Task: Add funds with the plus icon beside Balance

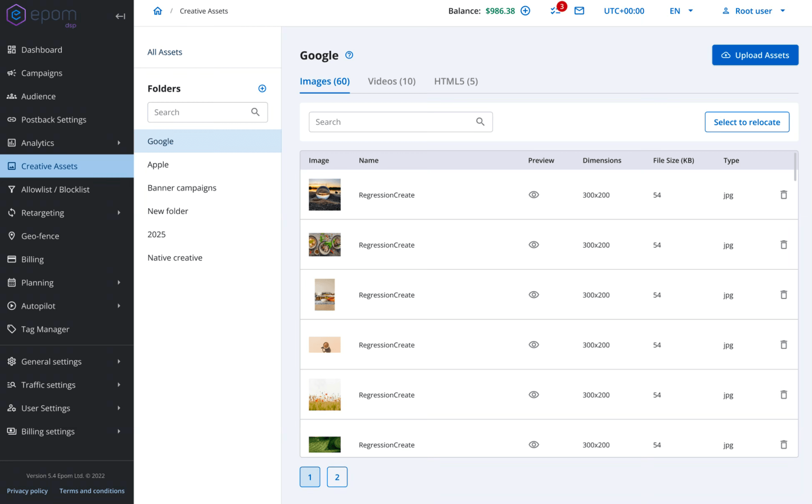Action: click(525, 11)
